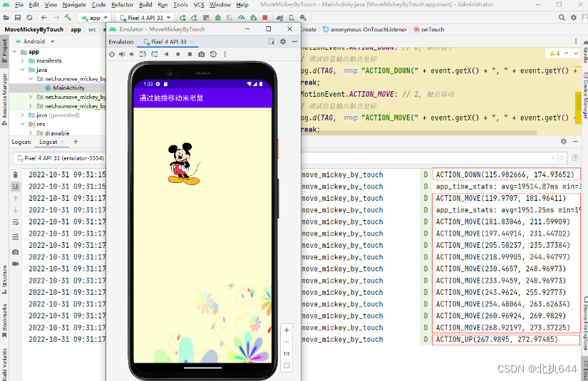The height and width of the screenshot is (381, 588).
Task: Click the Search Everywhere magnifier icon
Action: [562, 18]
